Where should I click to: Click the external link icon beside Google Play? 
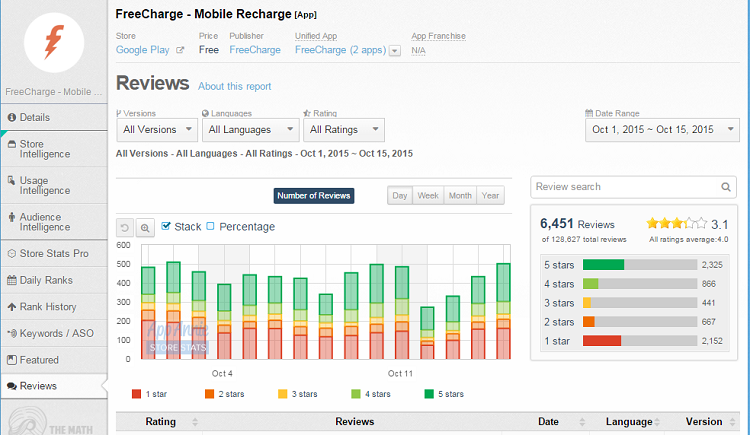tap(180, 49)
